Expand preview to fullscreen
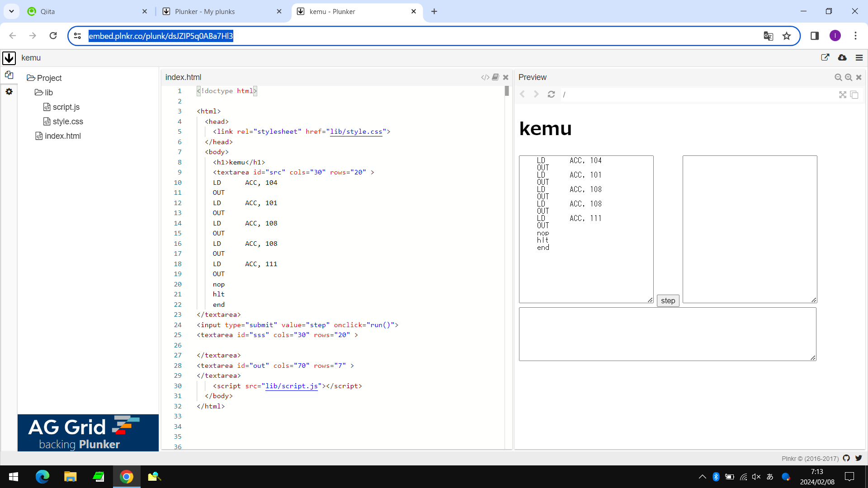Image resolution: width=868 pixels, height=488 pixels. (x=843, y=94)
